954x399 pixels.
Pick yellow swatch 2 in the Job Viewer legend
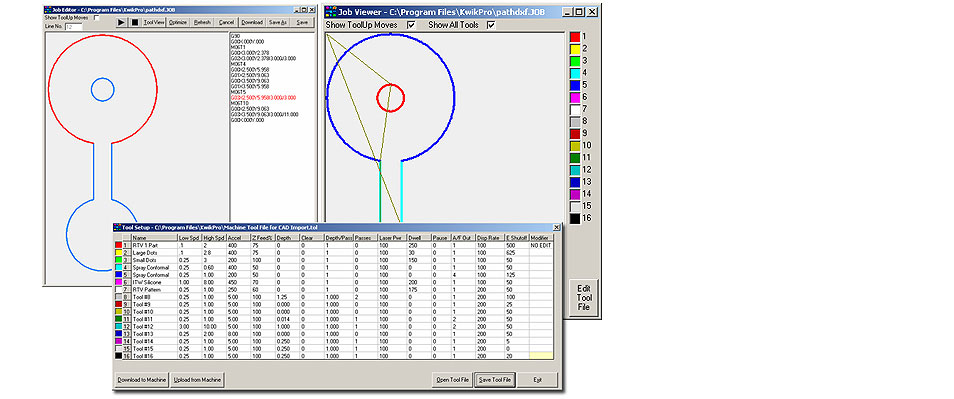[x=574, y=49]
